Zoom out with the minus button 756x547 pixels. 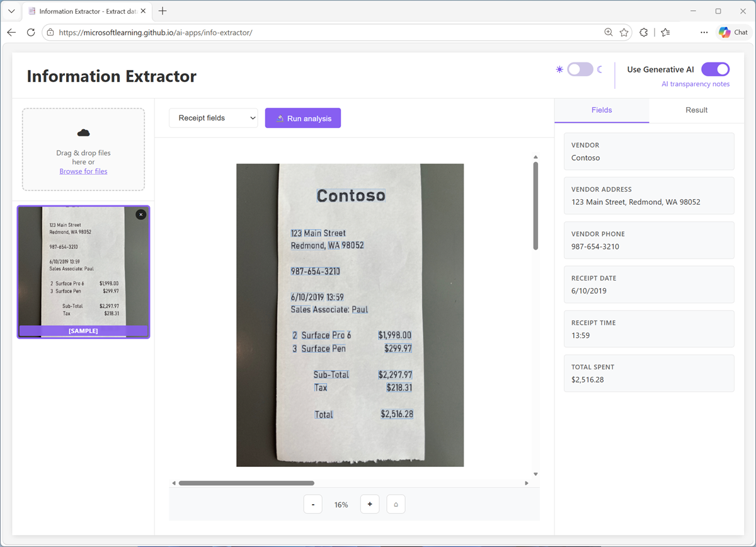point(312,504)
